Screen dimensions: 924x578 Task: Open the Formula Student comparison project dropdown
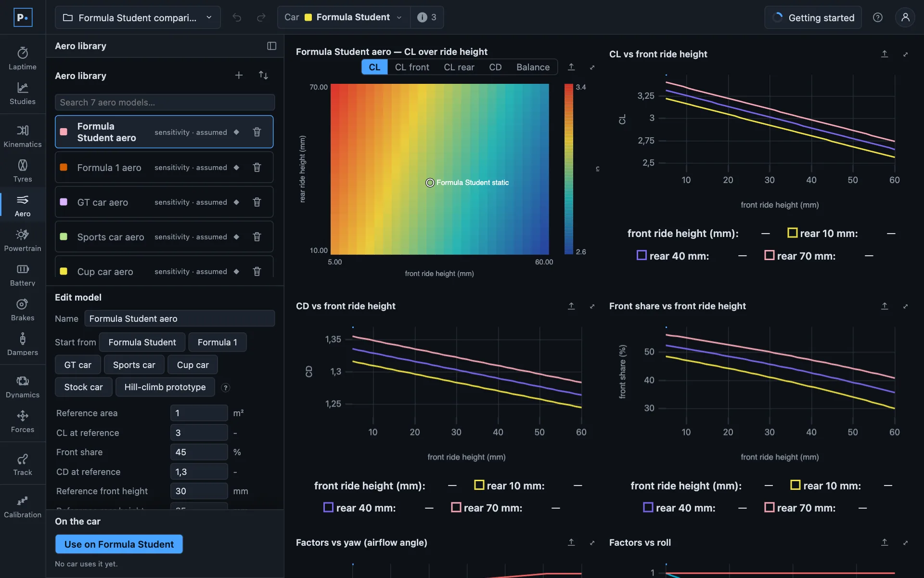138,17
